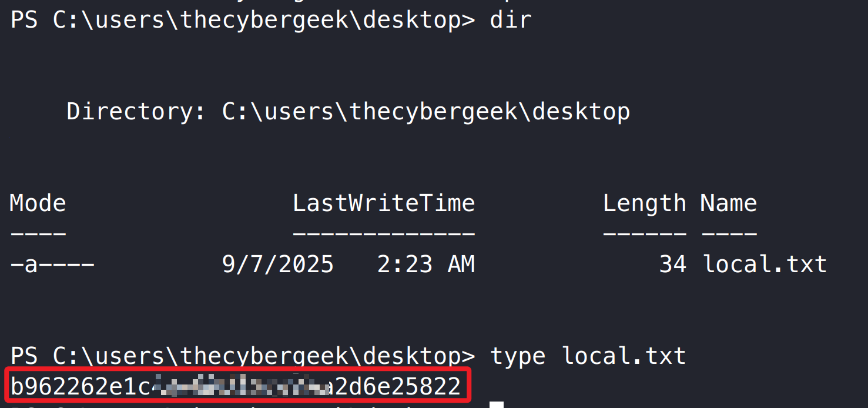
Task: Click the "dir" command text
Action: [x=510, y=20]
